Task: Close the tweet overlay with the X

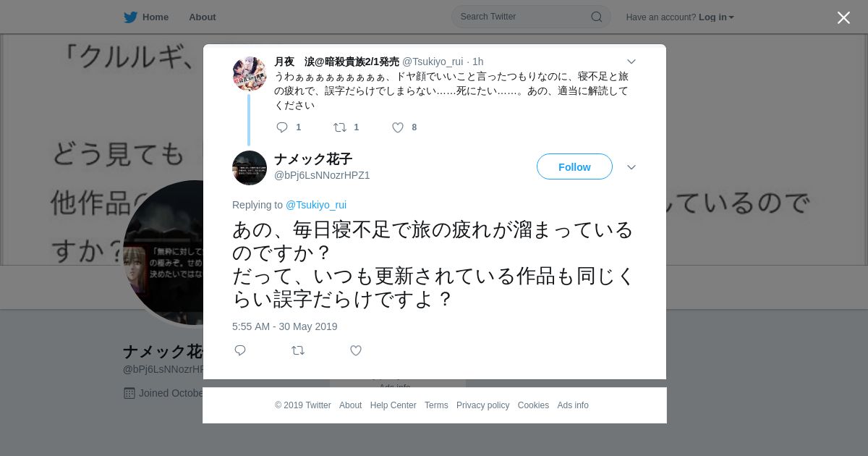Action: coord(843,17)
